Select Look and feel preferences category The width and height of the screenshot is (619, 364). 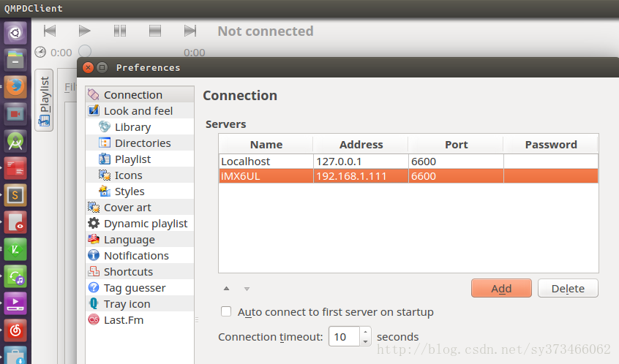point(140,111)
